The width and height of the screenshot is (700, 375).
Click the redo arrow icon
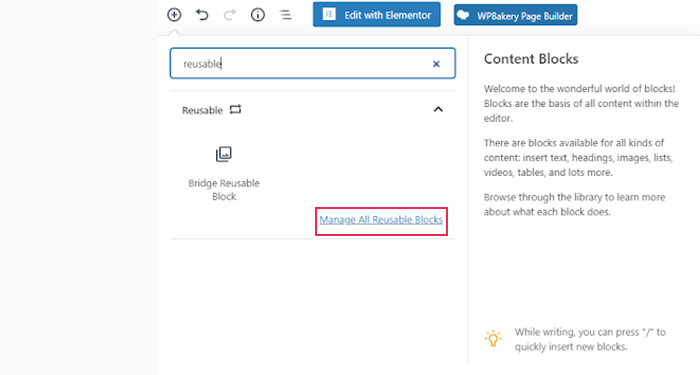tap(229, 15)
